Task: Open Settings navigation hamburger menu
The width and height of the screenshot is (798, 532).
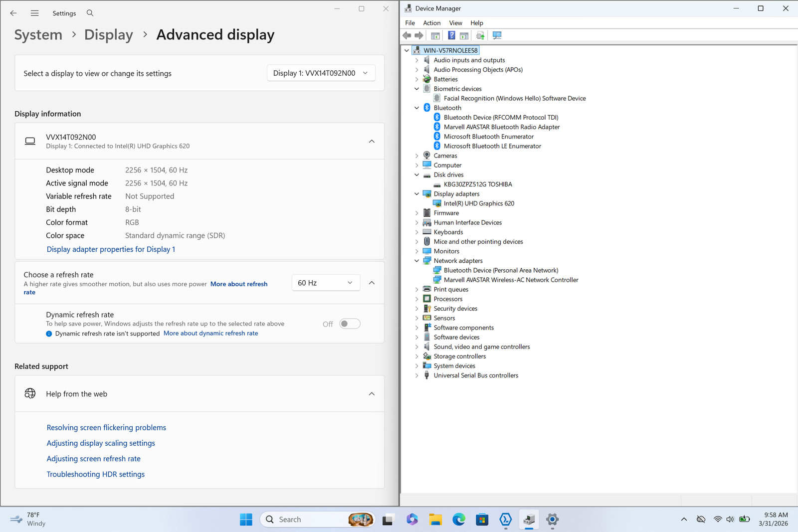Action: pos(34,13)
